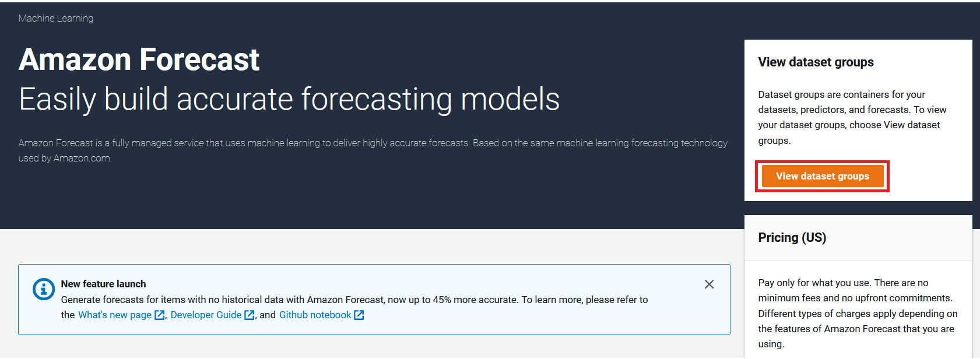
Task: Click the 'Pay only for what you use' paragraph
Action: (x=858, y=314)
